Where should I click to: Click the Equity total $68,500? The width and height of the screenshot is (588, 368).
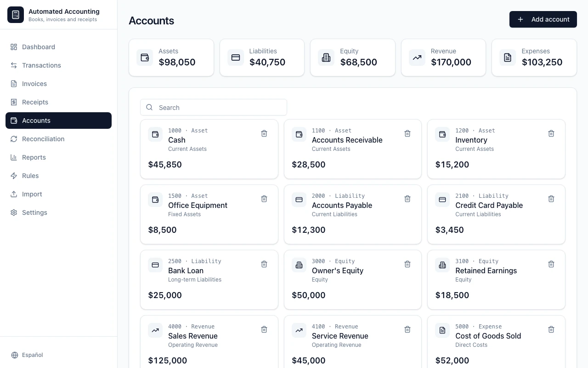358,62
